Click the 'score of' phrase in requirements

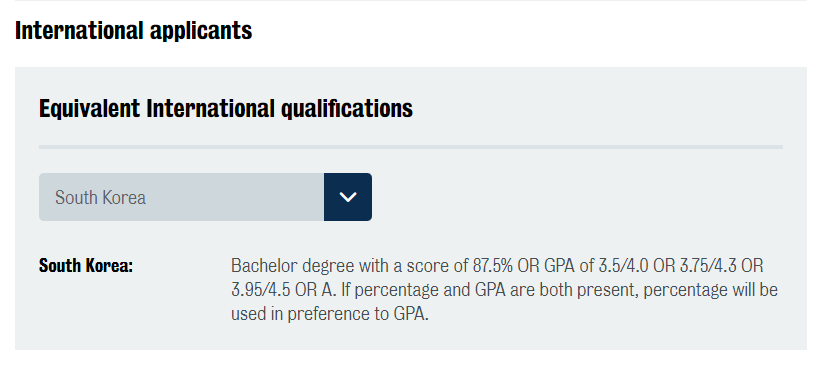439,266
